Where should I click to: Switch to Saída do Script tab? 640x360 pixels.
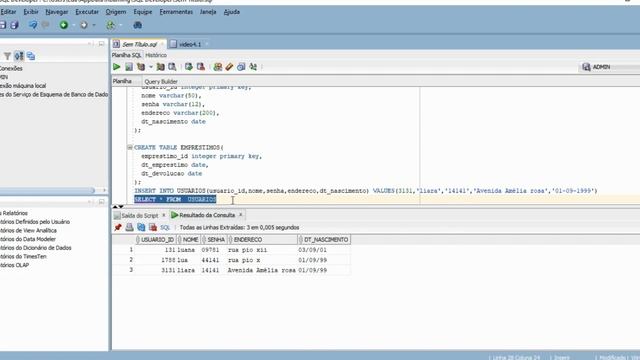click(140, 215)
